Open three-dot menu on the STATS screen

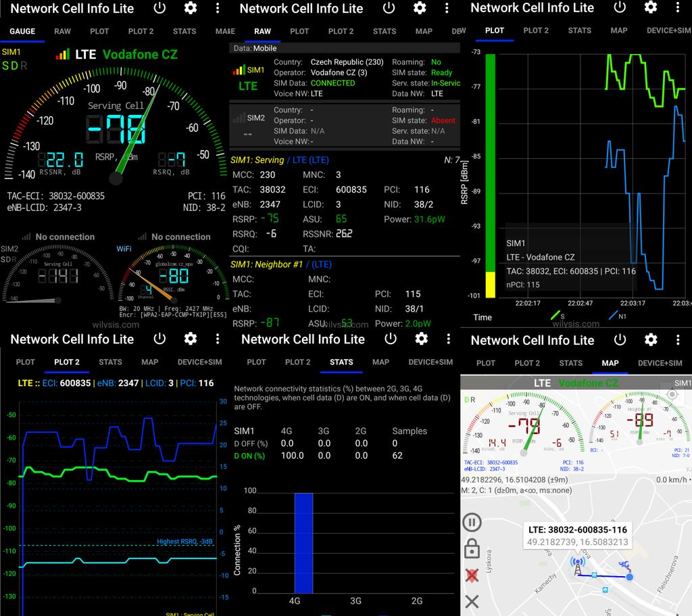(449, 339)
